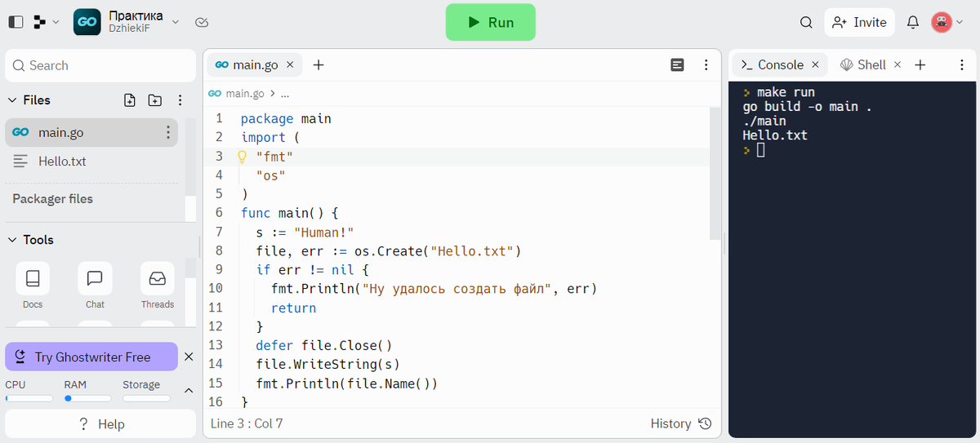980x443 pixels.
Task: Click the RAM usage bar
Action: point(88,399)
